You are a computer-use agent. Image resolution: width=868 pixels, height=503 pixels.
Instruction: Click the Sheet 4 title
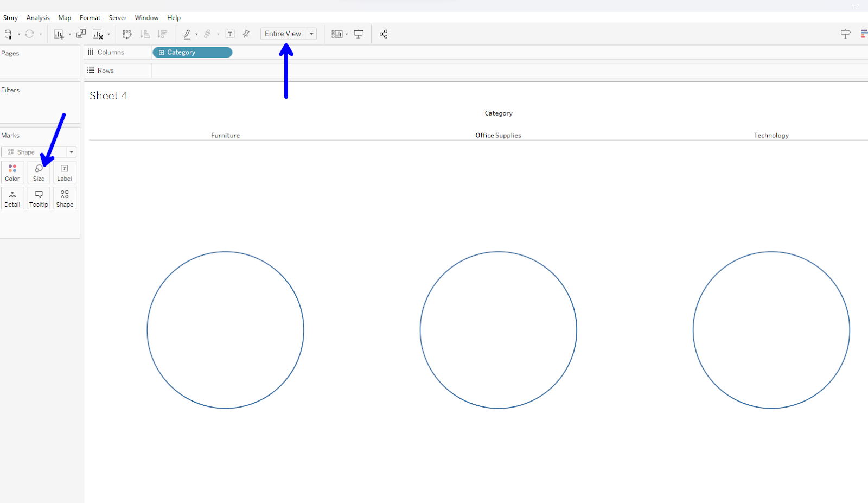108,95
